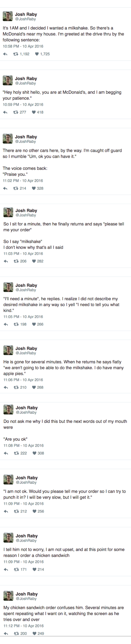The image size is (131, 644).
Task: Open Josh Raby's profile from first tweet name
Action: 26,14
